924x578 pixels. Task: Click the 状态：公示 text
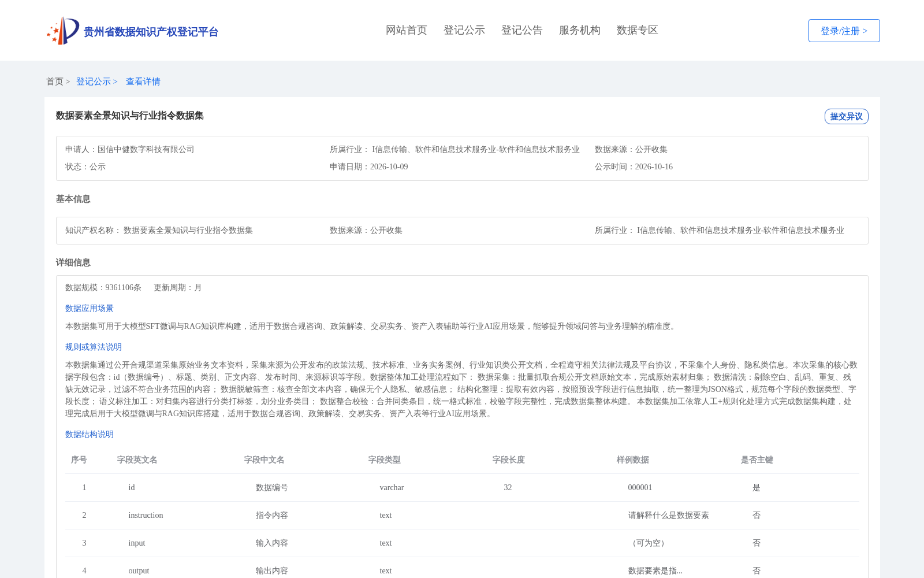85,166
